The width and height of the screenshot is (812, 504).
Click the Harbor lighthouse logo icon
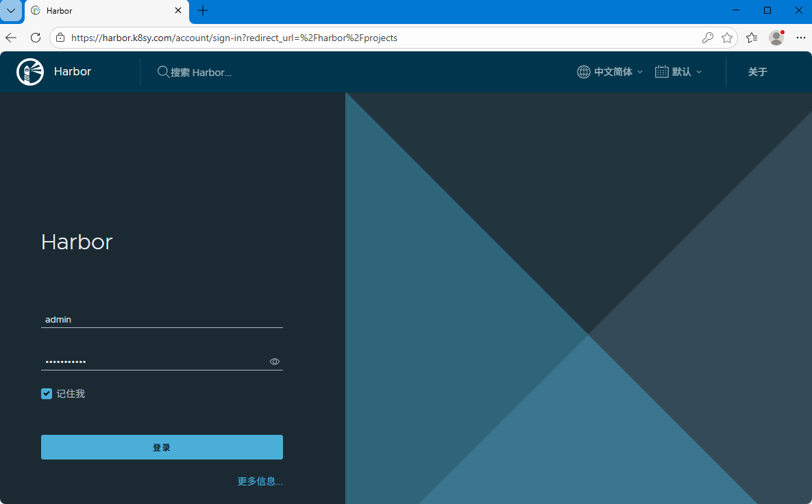pos(30,72)
